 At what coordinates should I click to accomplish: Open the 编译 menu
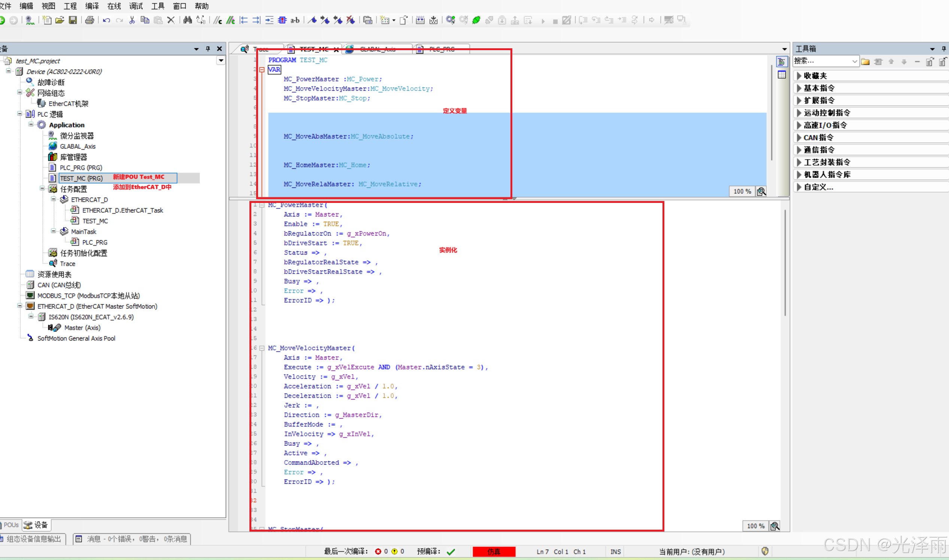click(x=92, y=6)
